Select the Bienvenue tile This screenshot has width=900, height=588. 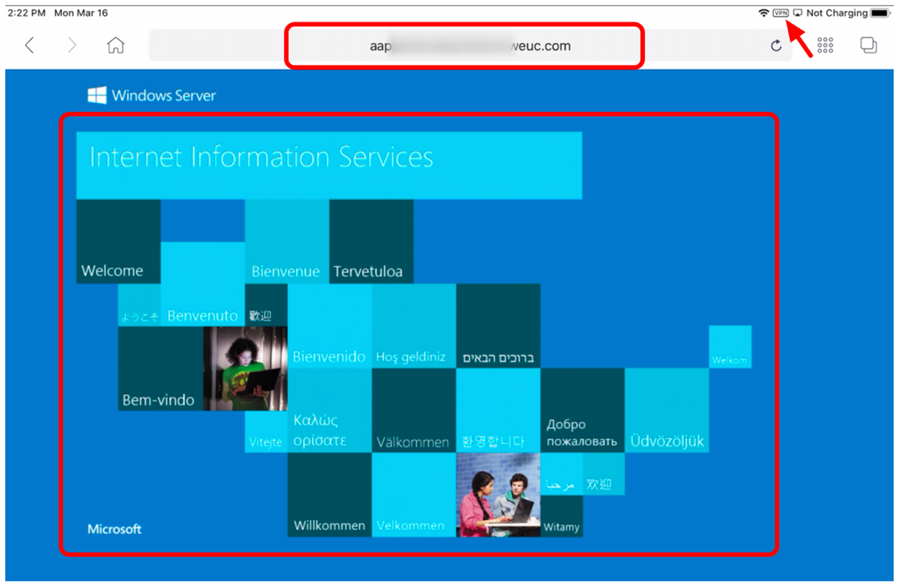pos(286,241)
